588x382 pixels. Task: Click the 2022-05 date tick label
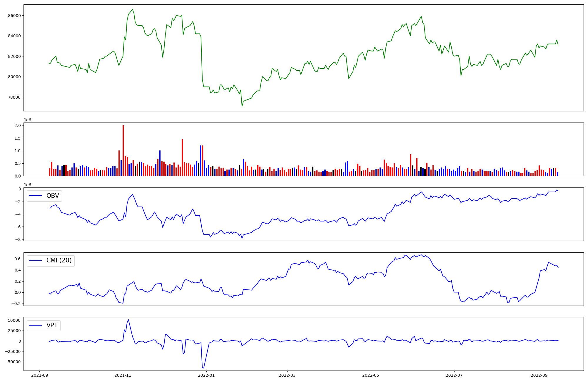370,375
